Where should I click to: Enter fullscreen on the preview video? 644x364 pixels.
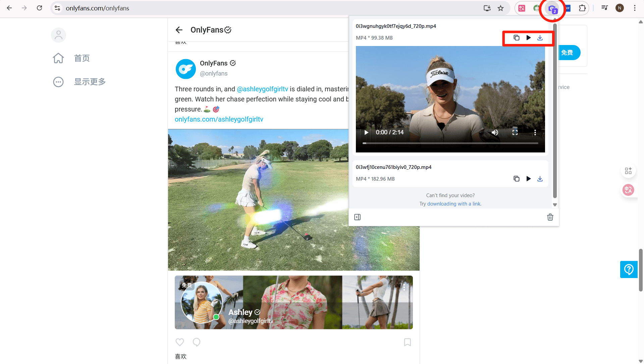pos(515,132)
